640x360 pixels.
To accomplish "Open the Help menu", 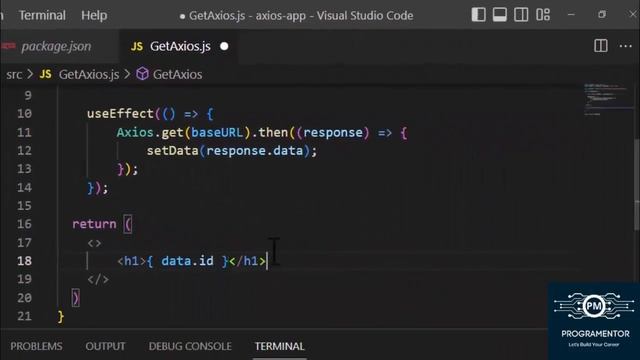I will (94, 16).
